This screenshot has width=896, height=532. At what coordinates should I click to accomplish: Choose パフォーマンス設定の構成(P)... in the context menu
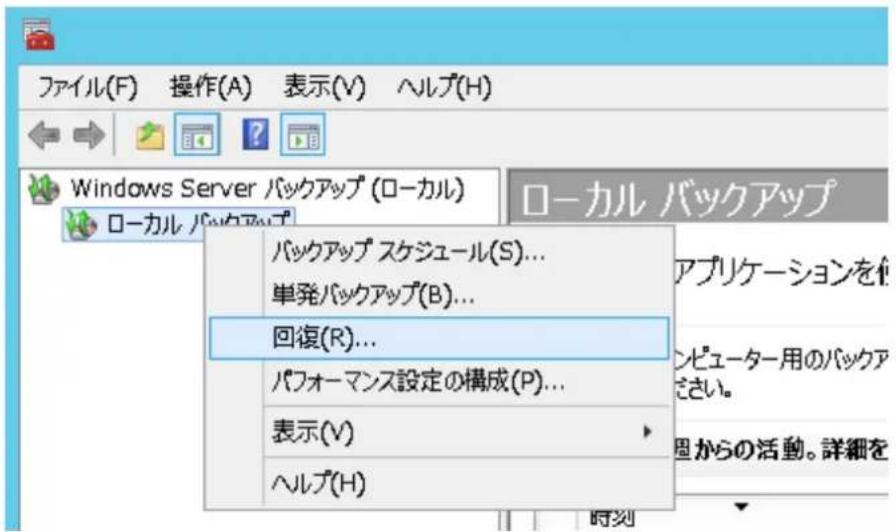(439, 381)
